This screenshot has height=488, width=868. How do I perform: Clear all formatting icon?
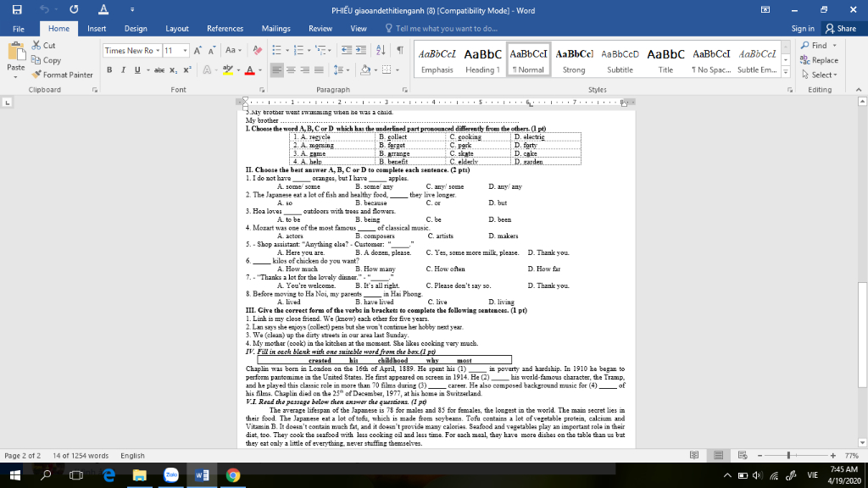click(x=258, y=50)
